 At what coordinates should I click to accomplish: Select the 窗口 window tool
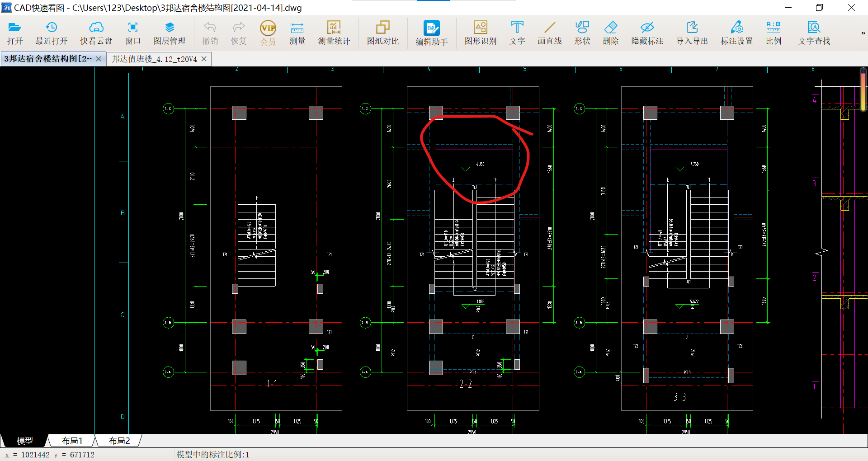[133, 33]
